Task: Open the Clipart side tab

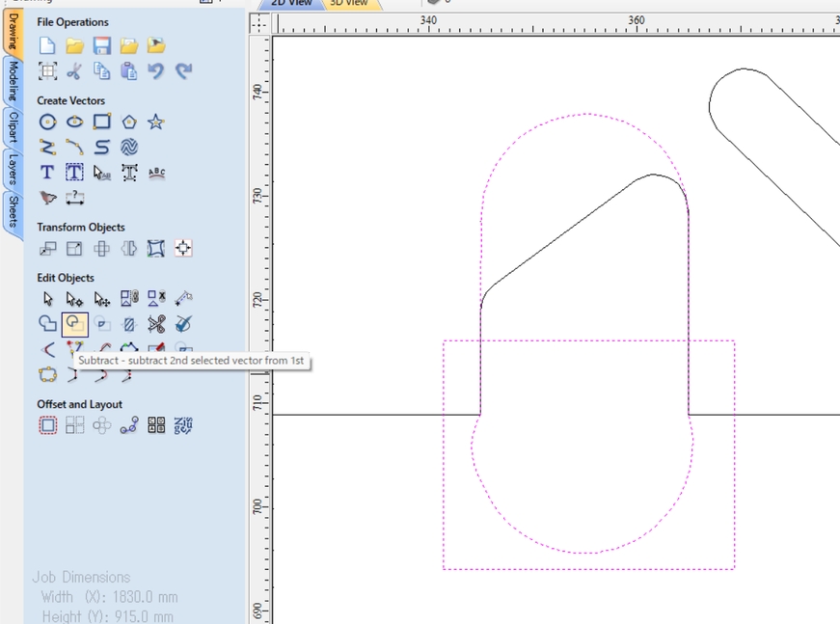Action: pyautogui.click(x=13, y=127)
